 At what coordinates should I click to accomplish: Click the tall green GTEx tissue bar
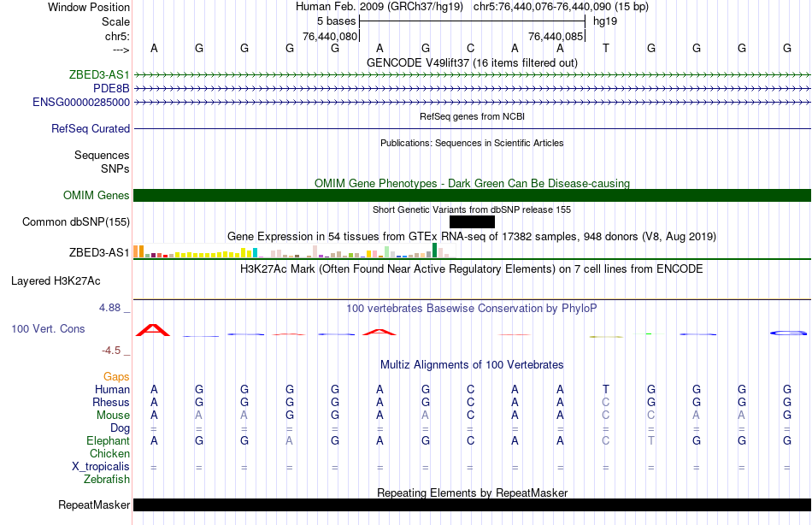434,251
